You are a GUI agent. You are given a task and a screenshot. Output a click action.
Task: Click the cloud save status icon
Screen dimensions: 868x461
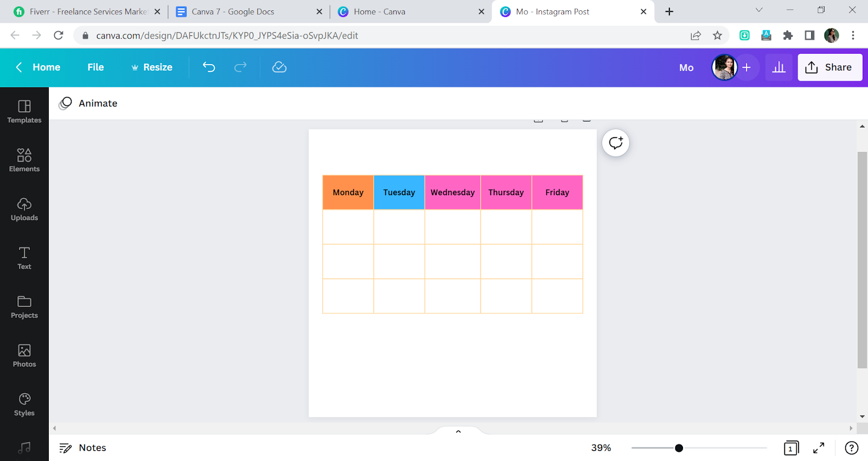tap(279, 67)
